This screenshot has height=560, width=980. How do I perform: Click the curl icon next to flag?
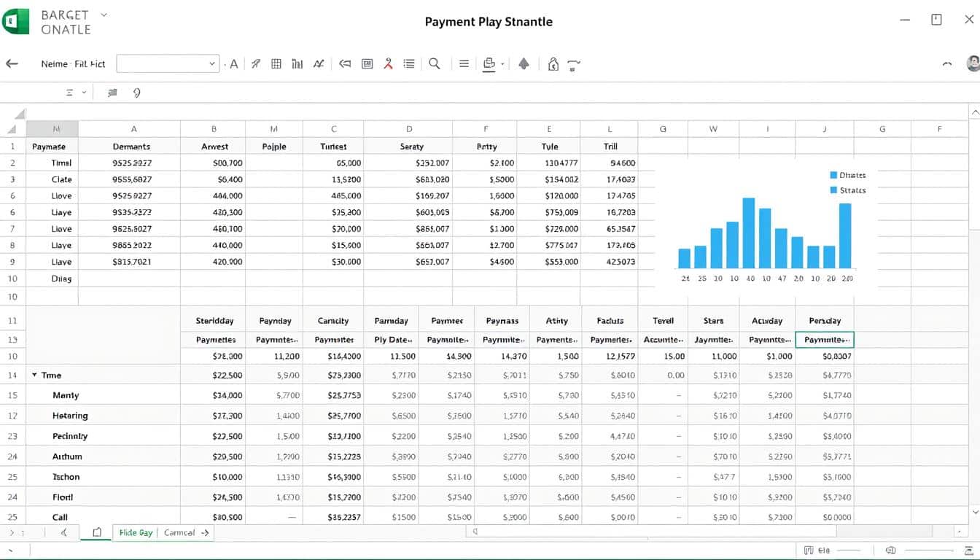(136, 93)
